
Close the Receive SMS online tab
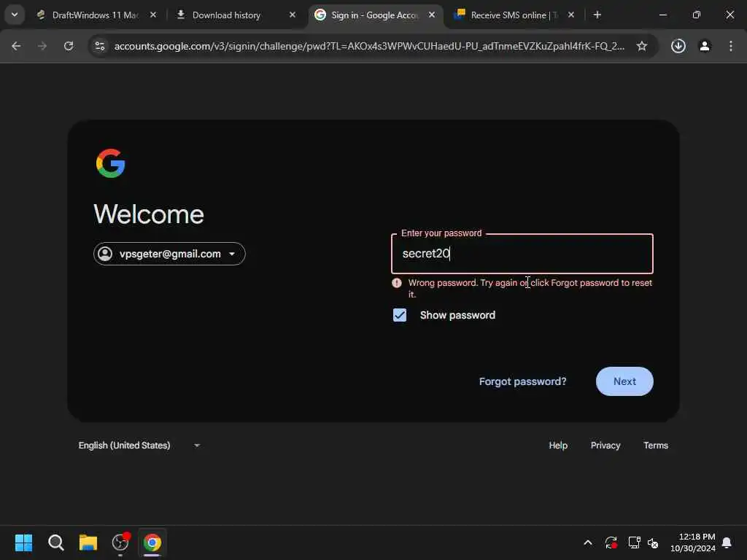[570, 15]
